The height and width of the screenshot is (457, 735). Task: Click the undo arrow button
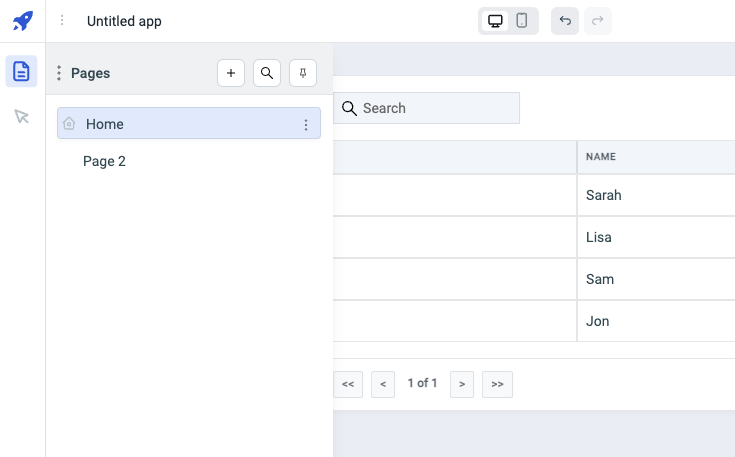pyautogui.click(x=565, y=21)
